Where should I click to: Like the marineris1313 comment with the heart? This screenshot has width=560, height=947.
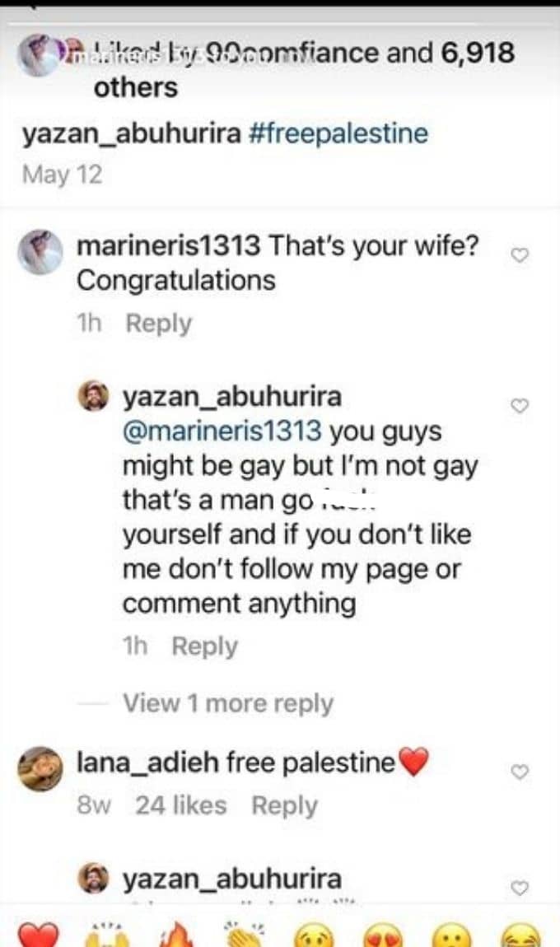520,255
